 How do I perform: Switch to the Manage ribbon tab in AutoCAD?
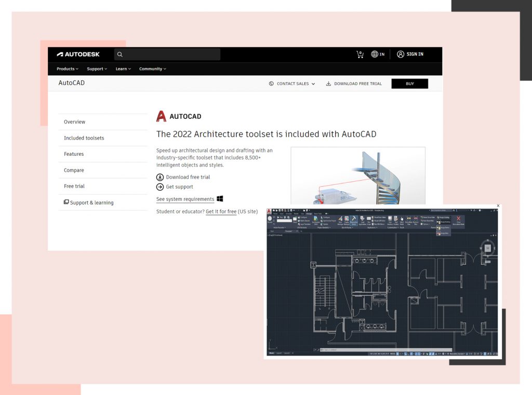click(309, 214)
